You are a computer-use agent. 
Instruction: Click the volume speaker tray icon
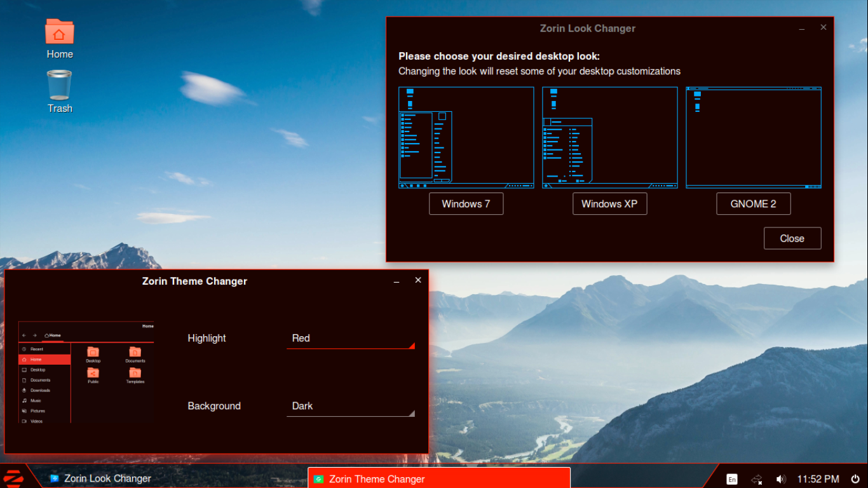(781, 479)
